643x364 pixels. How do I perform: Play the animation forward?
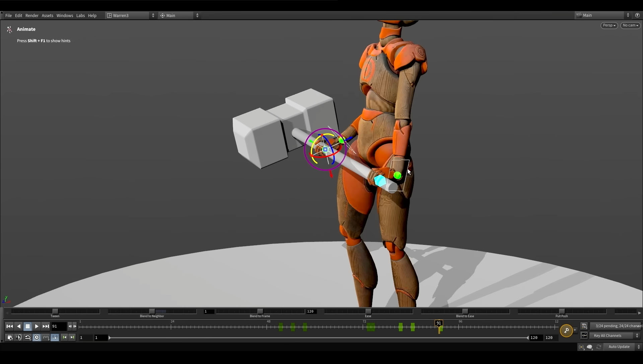(x=37, y=326)
